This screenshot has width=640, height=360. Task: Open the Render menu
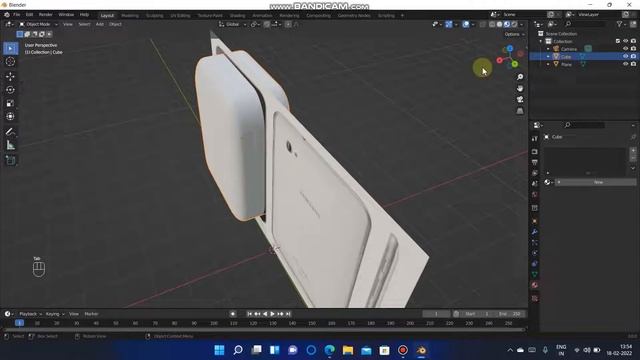[45, 15]
